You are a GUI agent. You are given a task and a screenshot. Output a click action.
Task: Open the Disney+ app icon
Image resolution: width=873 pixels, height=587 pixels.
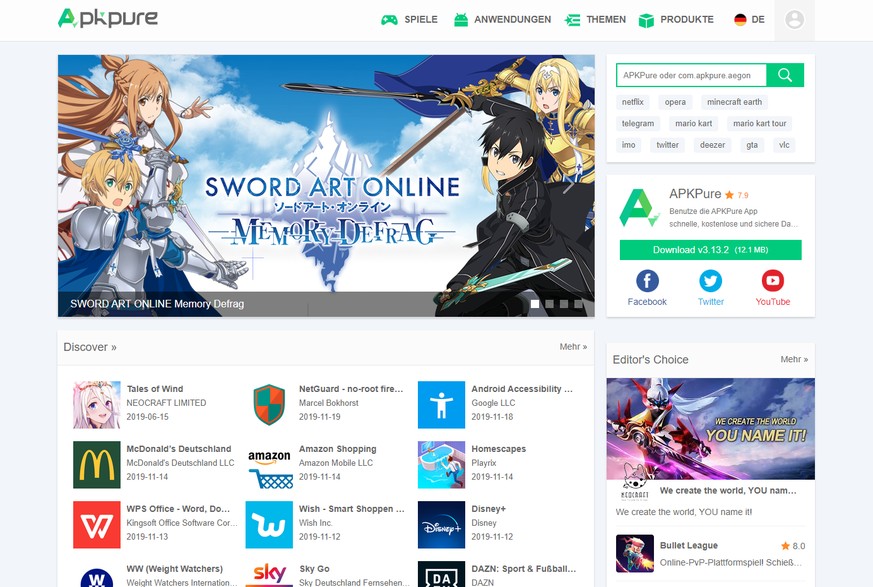(x=442, y=525)
